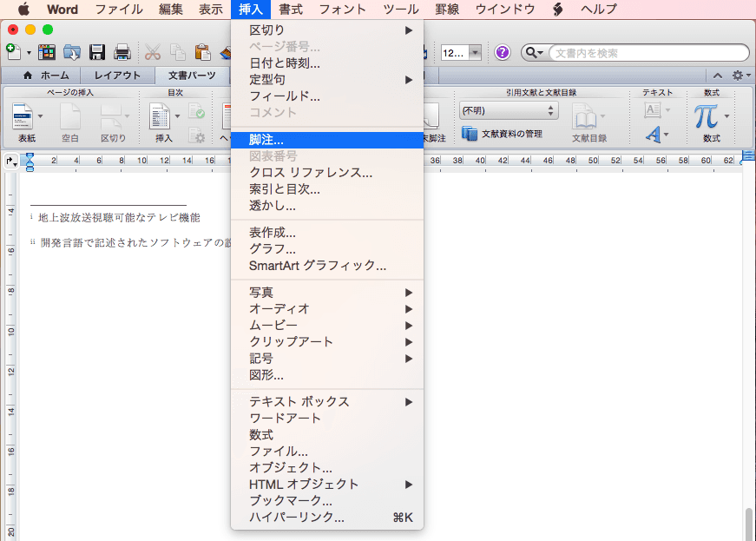The height and width of the screenshot is (541, 756).
Task: Select SmartArt グラフィック... menu item
Action: coord(327,265)
